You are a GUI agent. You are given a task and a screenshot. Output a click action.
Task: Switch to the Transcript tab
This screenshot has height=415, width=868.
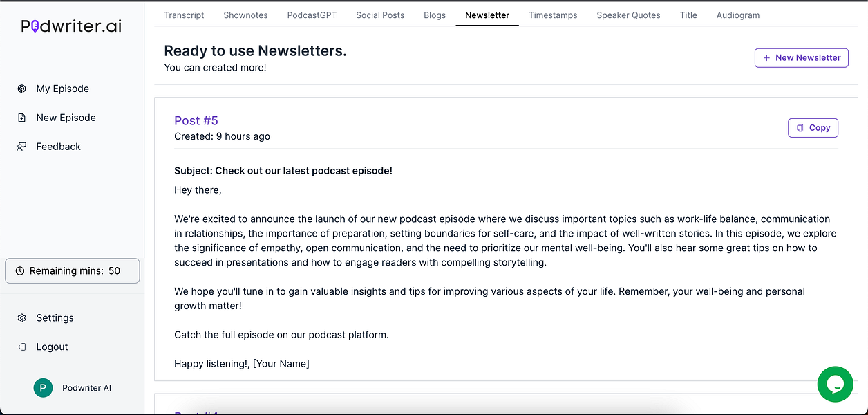tap(184, 15)
